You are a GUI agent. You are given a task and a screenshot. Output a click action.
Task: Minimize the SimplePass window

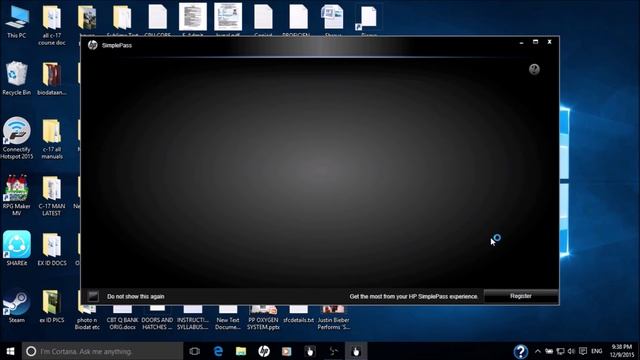(522, 42)
